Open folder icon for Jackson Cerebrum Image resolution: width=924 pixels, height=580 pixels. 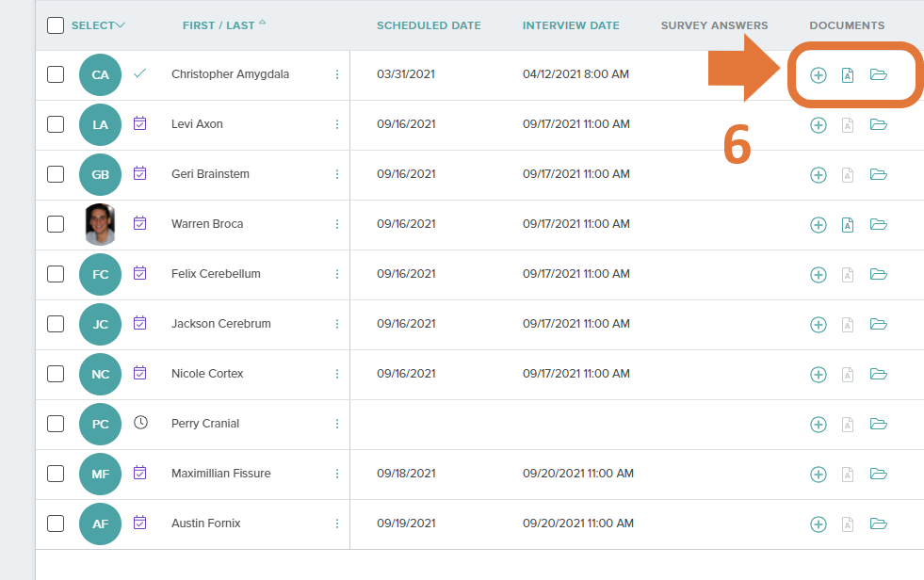coord(878,325)
